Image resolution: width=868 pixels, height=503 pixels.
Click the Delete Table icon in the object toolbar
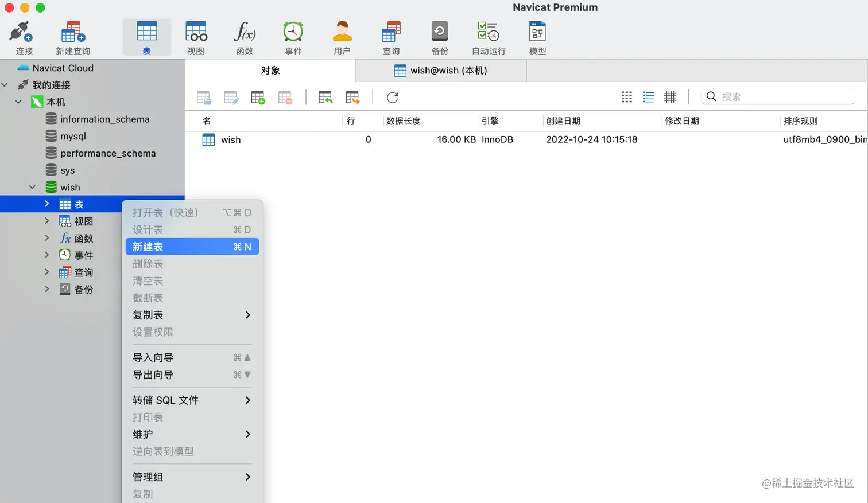pyautogui.click(x=285, y=98)
